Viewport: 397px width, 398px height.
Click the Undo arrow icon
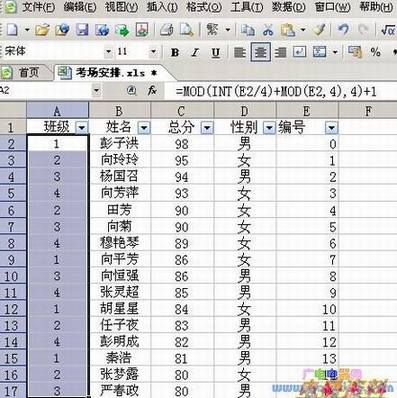(343, 30)
